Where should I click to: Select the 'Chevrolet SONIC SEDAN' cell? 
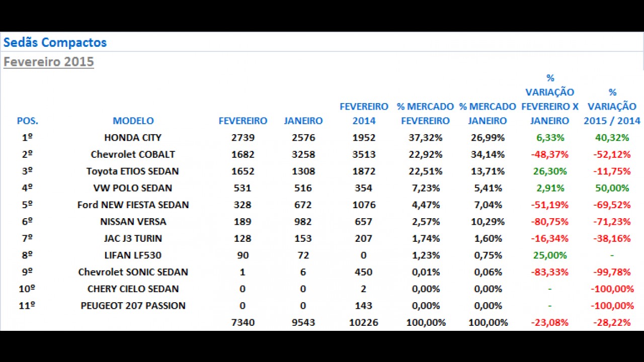point(133,272)
